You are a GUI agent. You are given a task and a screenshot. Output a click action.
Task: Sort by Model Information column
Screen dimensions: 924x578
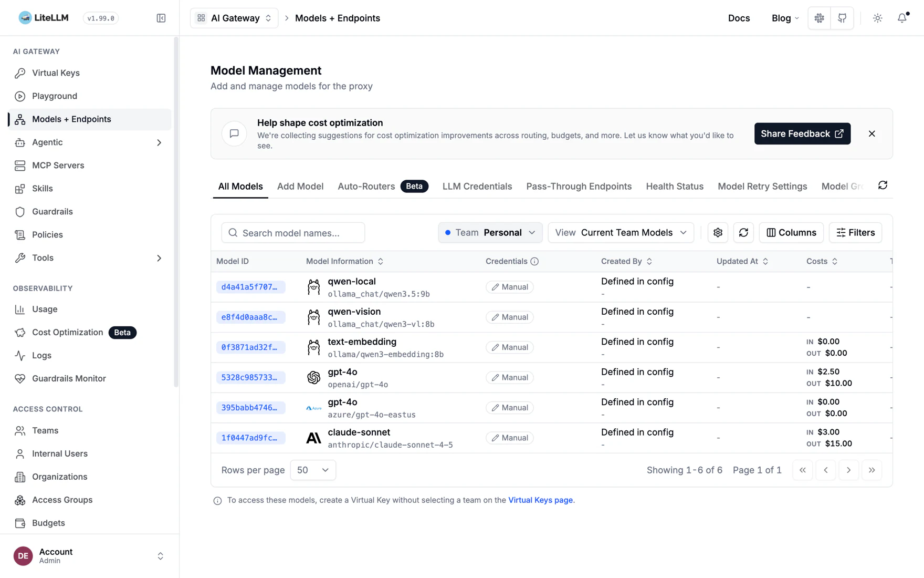point(344,262)
